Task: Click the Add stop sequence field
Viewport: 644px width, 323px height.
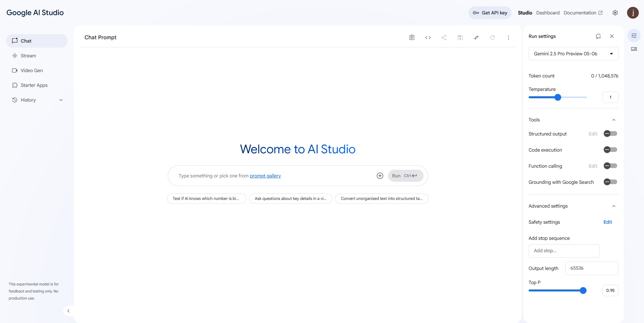Action: coord(564,251)
